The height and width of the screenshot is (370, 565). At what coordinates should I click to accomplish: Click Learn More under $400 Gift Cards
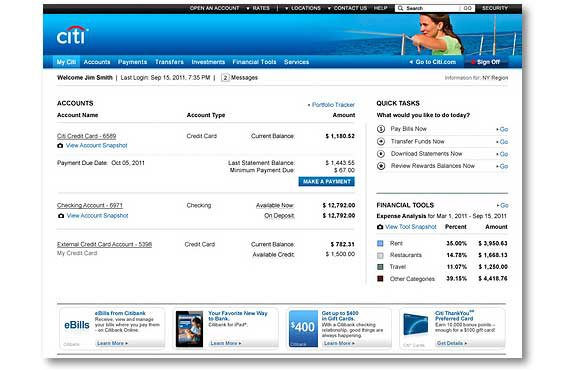point(339,343)
